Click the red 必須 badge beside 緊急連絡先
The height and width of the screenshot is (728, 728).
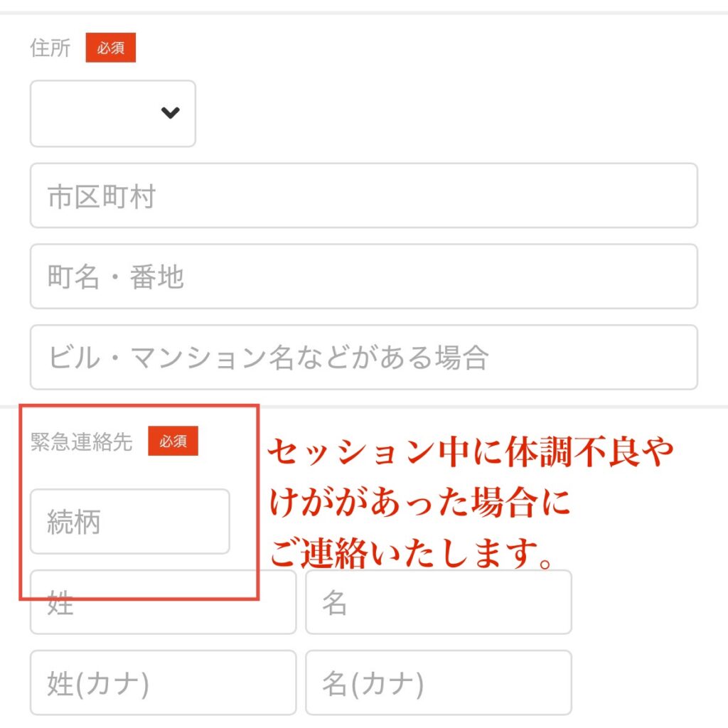pyautogui.click(x=173, y=441)
